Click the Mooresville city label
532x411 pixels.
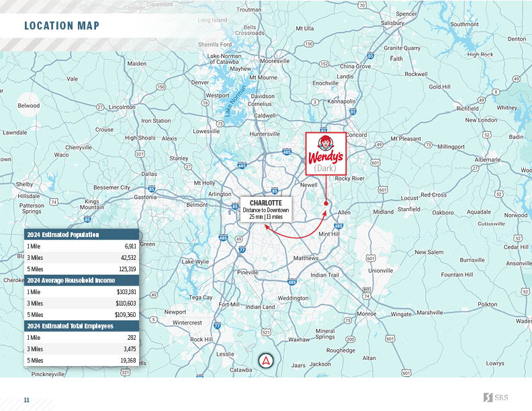click(x=275, y=61)
